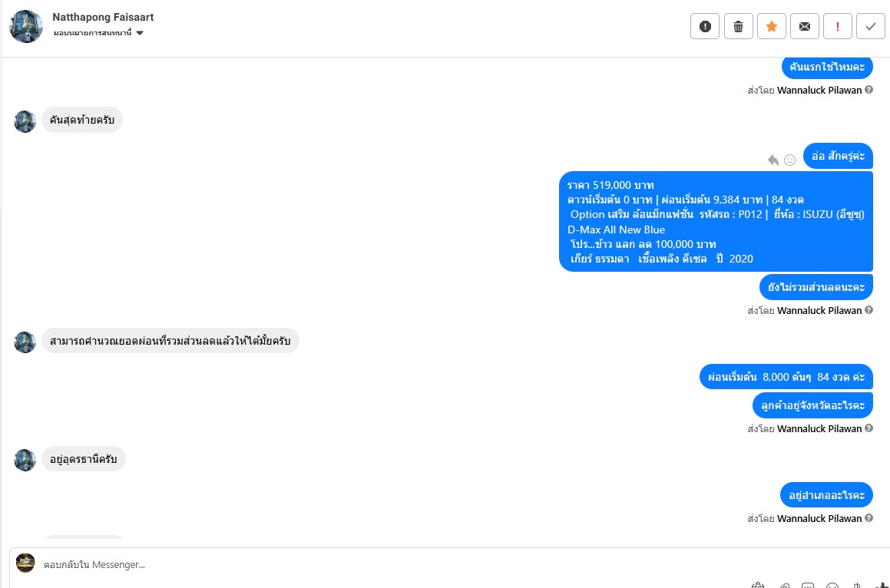This screenshot has height=588, width=890.
Task: Click reply arrow beside อ๋อ สักครู่ค่ะ message
Action: click(x=773, y=160)
